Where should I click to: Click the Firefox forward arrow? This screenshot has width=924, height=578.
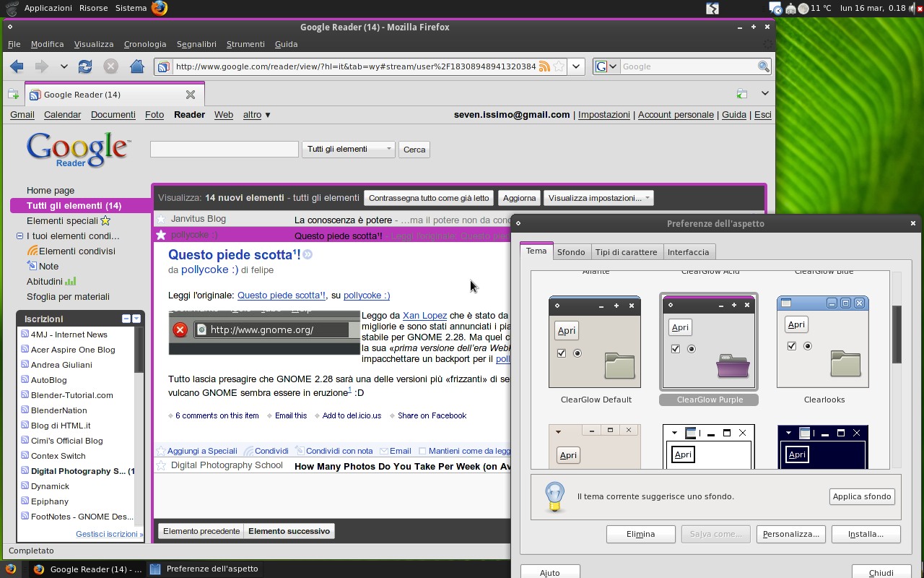pos(41,66)
